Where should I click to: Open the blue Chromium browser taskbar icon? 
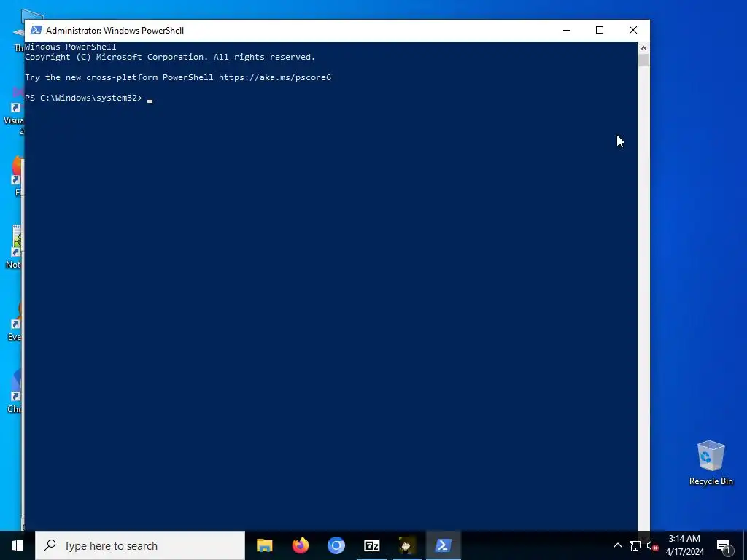pyautogui.click(x=336, y=545)
